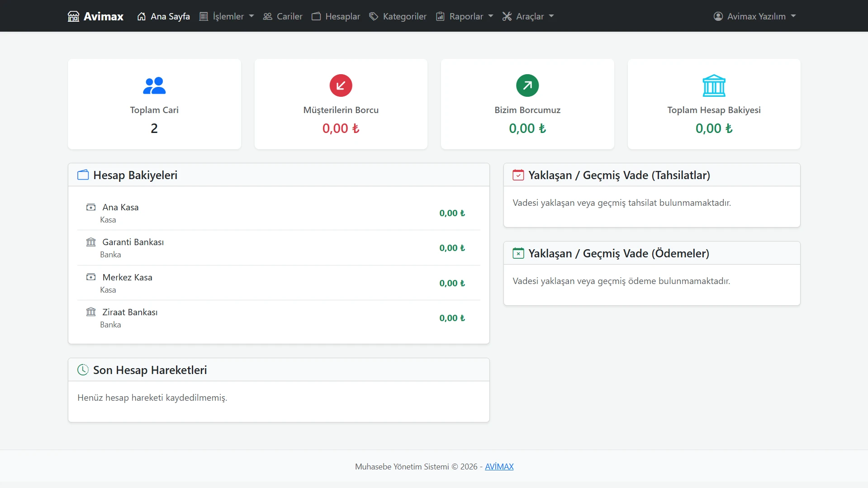Image resolution: width=868 pixels, height=488 pixels.
Task: Open the Avimax Yazılım user dropdown
Action: [x=755, y=16]
